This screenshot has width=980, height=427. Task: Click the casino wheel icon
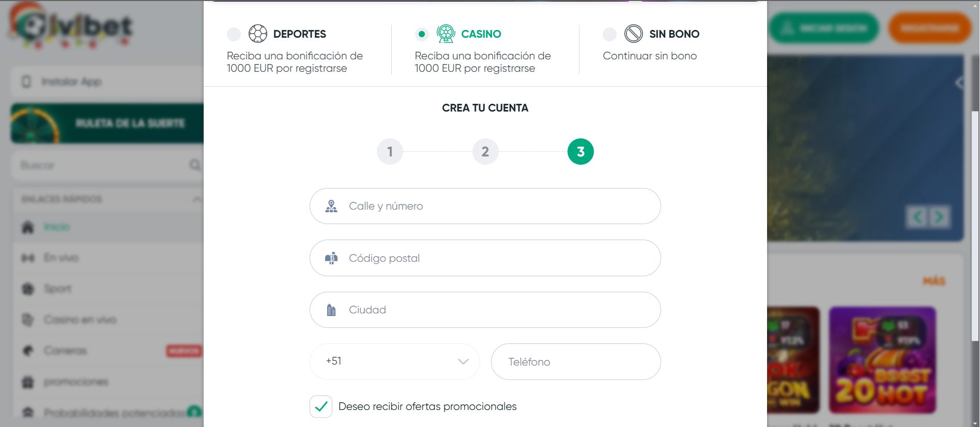point(445,34)
